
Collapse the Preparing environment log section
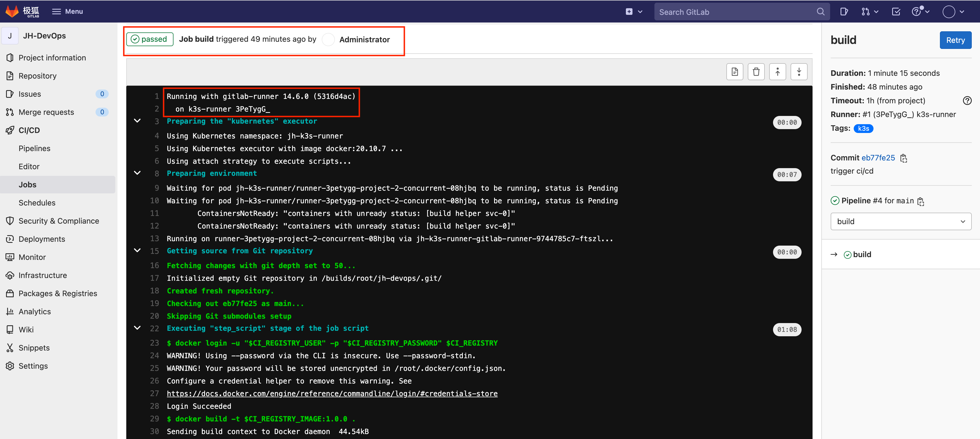click(x=137, y=173)
